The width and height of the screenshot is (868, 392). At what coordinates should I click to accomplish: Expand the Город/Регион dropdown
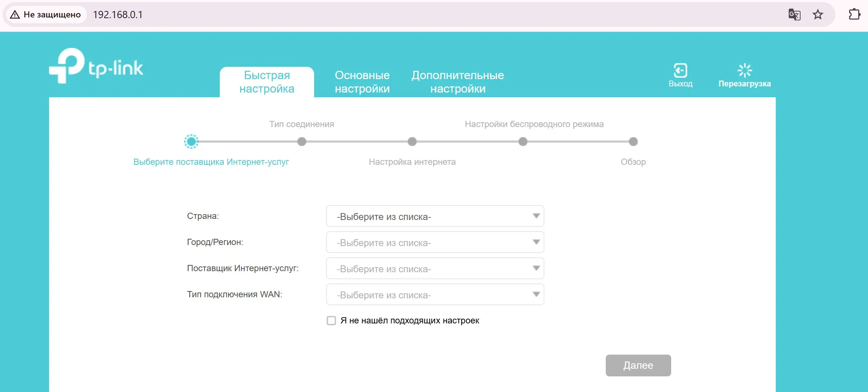(435, 242)
